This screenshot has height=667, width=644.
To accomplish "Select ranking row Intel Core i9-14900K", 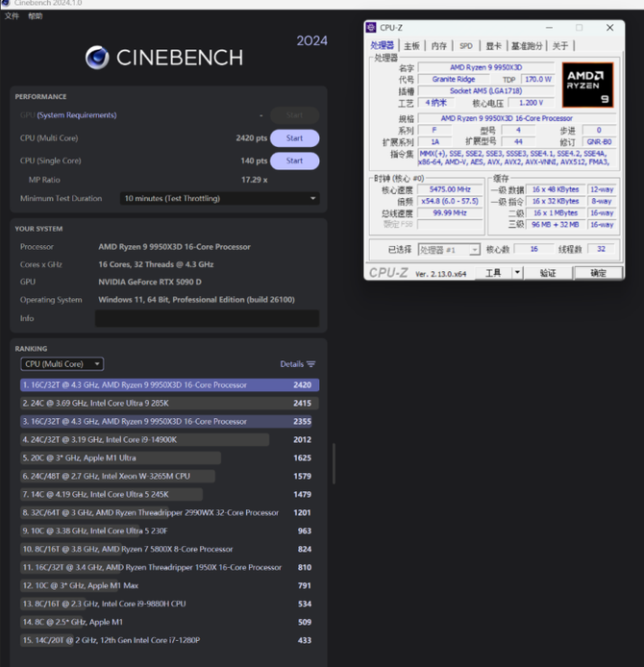I will pyautogui.click(x=169, y=440).
